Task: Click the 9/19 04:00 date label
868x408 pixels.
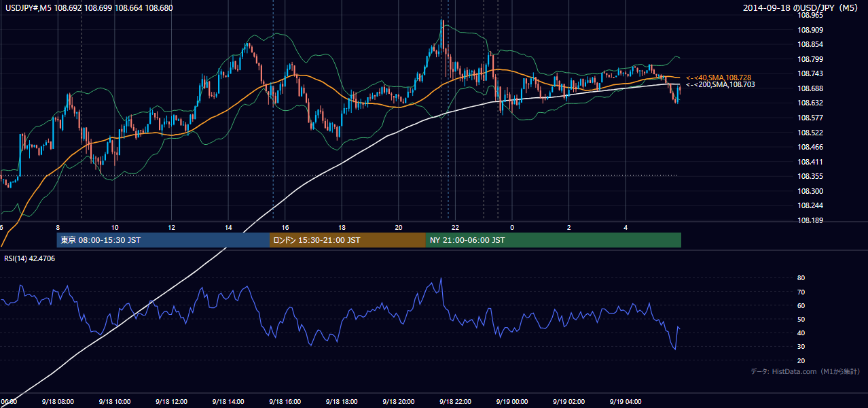Action: point(626,401)
